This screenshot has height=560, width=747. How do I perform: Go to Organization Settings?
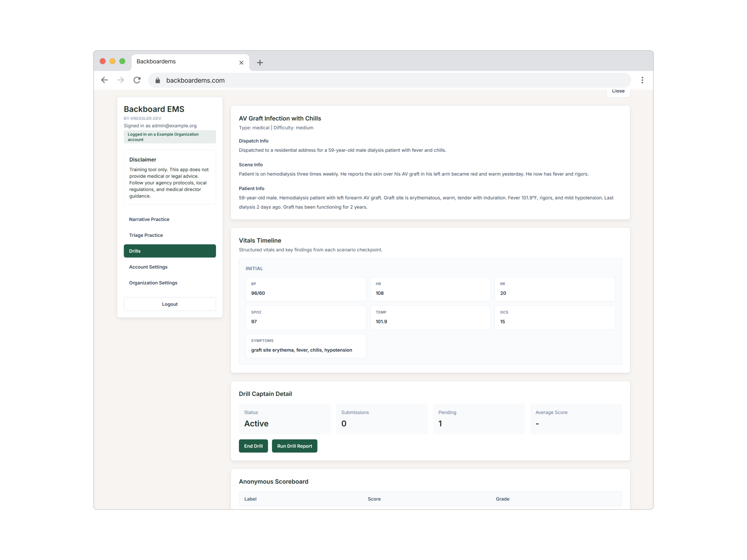click(170, 283)
